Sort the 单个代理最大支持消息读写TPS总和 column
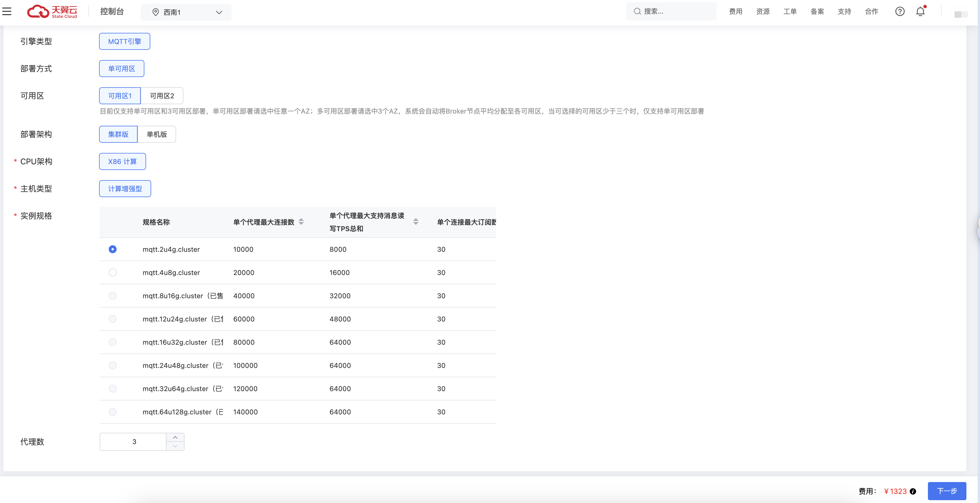Viewport: 980px width, 503px height. 416,222
